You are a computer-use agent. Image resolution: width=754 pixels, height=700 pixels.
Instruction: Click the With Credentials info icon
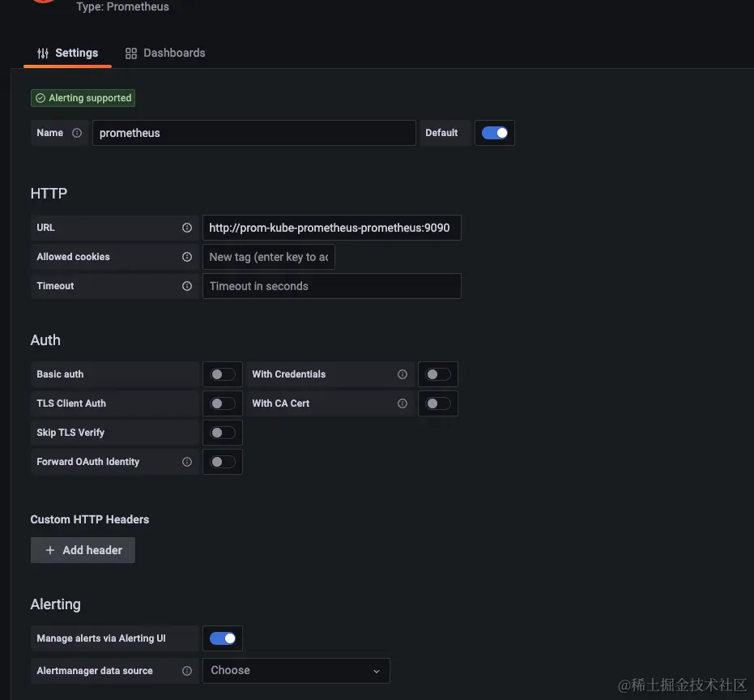point(403,374)
